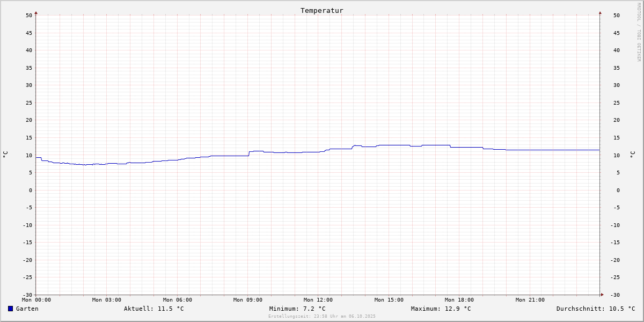Select the Garten legend label

click(x=27, y=309)
